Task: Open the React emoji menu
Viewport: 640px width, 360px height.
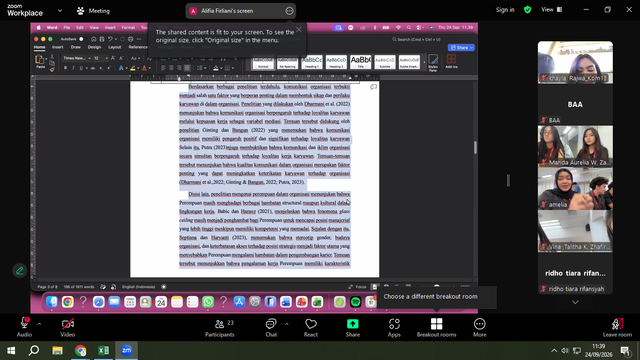Action: [311, 328]
